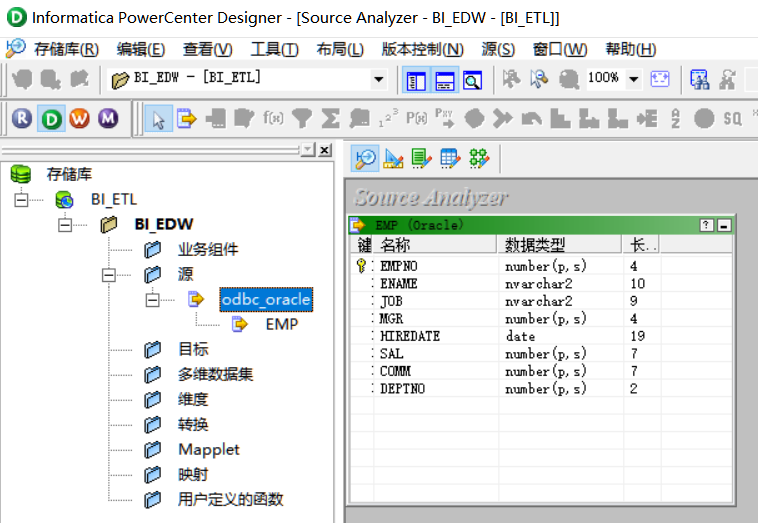Open the 版本控制(N) menu
Viewport: 758px width, 523px height.
[x=423, y=49]
